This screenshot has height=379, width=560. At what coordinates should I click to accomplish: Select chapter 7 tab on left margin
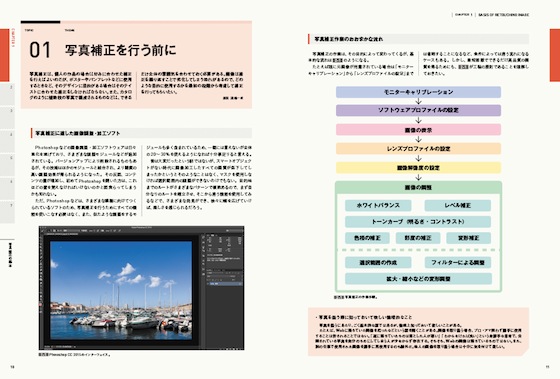point(7,212)
